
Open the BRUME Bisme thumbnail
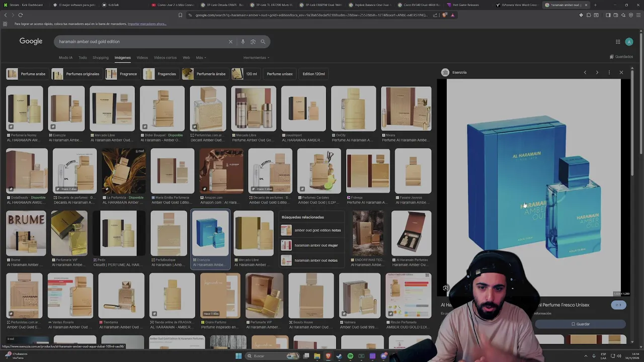pos(26,234)
